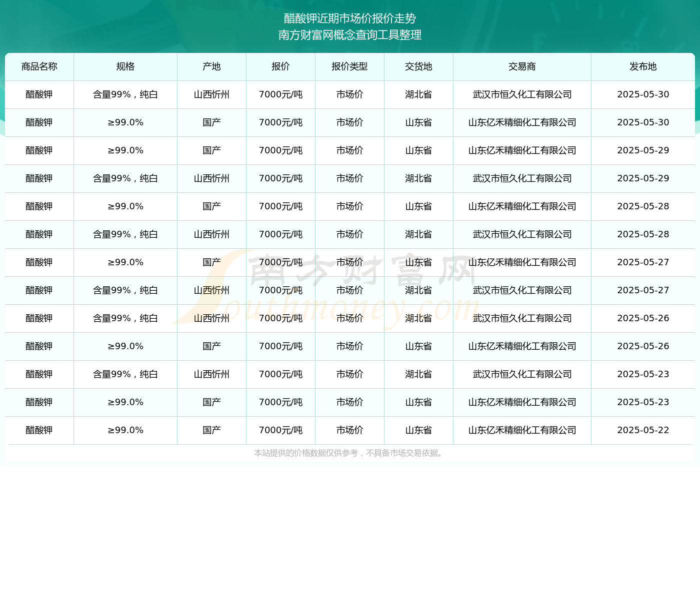The height and width of the screenshot is (602, 700).
Task: Click 市场价 type in the 2025-05-22 row
Action: click(350, 430)
